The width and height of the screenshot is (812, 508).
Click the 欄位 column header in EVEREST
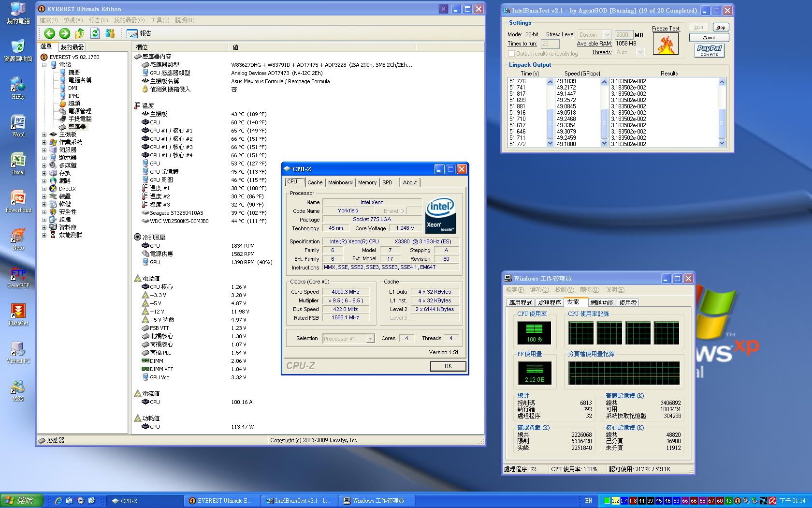(179, 47)
